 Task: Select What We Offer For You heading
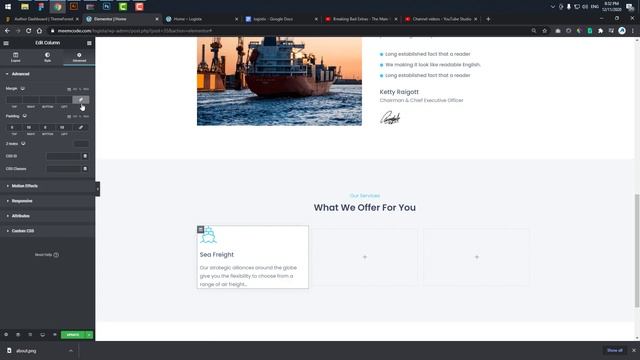(364, 207)
